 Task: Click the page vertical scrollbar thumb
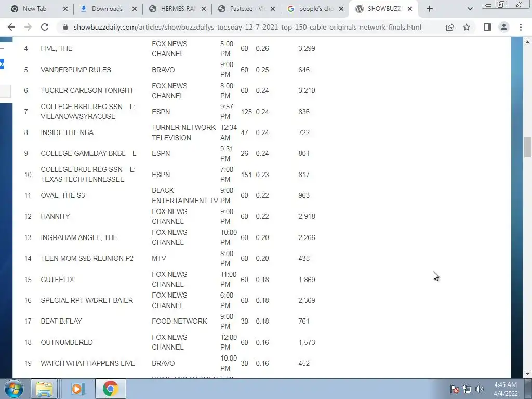[x=528, y=147]
